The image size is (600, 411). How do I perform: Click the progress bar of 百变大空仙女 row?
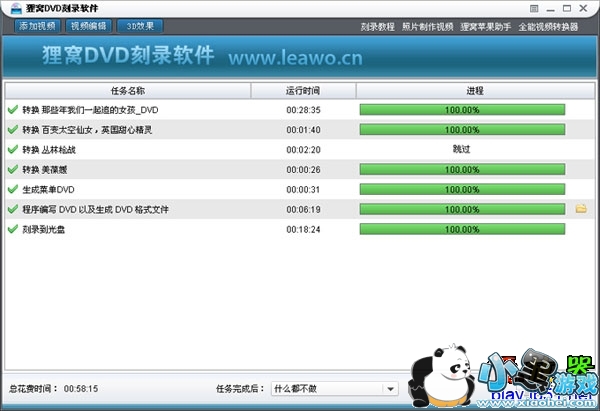tap(462, 130)
